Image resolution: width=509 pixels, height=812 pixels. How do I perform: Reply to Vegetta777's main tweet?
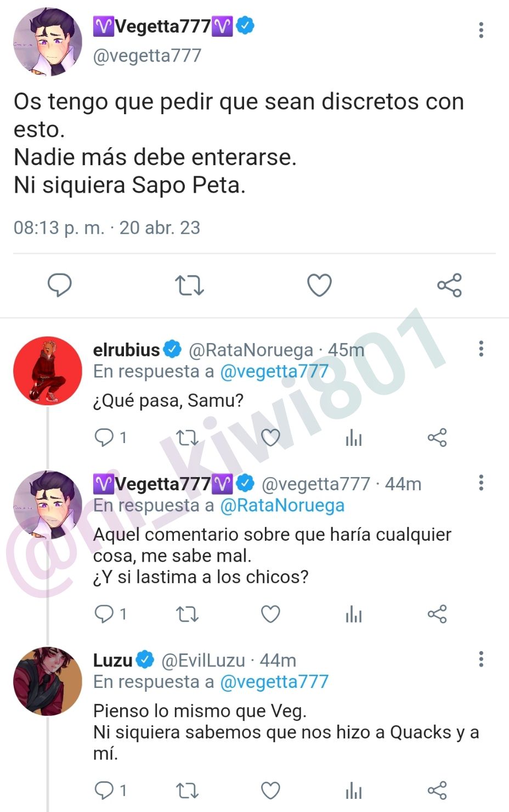[x=60, y=285]
